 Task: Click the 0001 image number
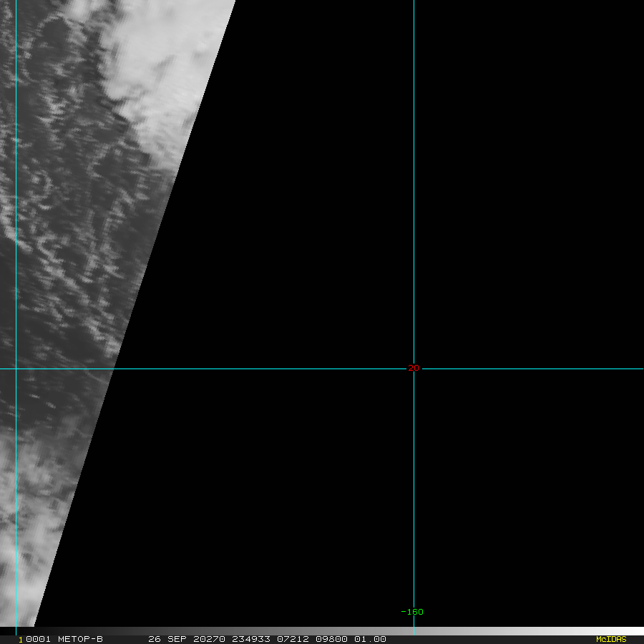(38, 639)
